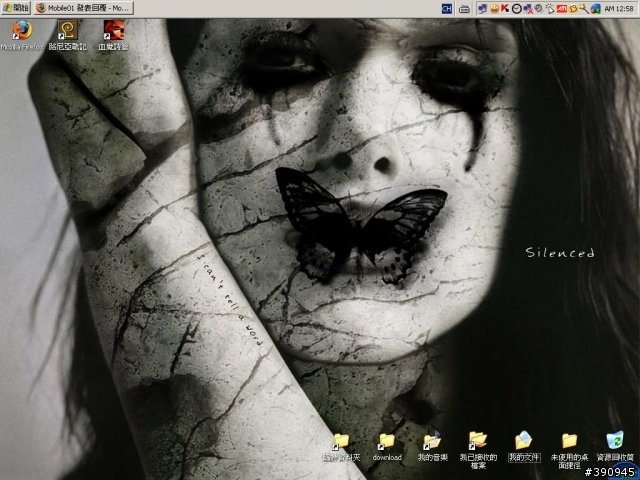Click the red K antivirus tray icon
The height and width of the screenshot is (480, 640).
click(x=505, y=8)
